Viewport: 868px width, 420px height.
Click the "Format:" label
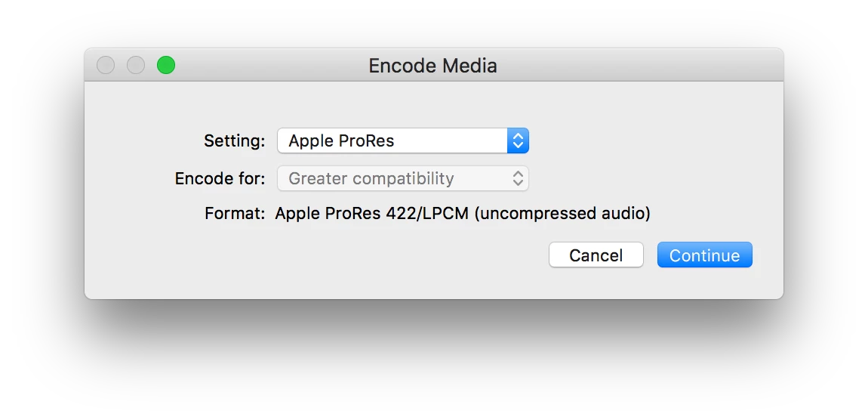point(235,214)
